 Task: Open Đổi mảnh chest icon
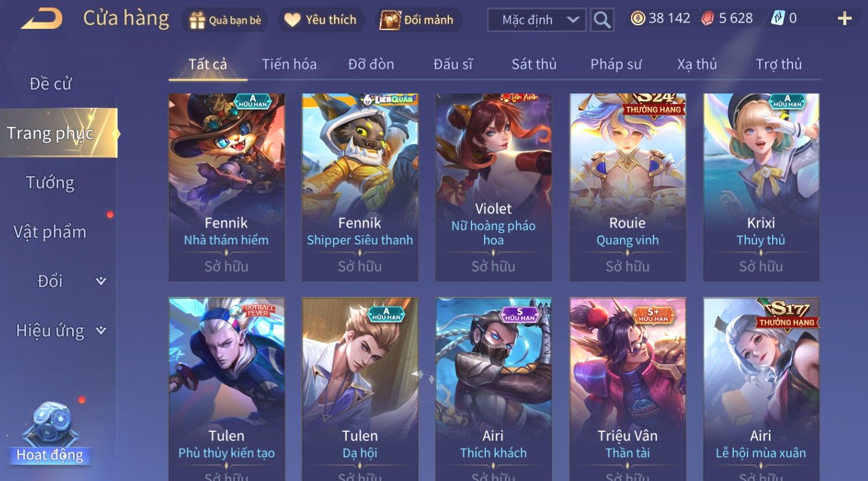pyautogui.click(x=390, y=20)
